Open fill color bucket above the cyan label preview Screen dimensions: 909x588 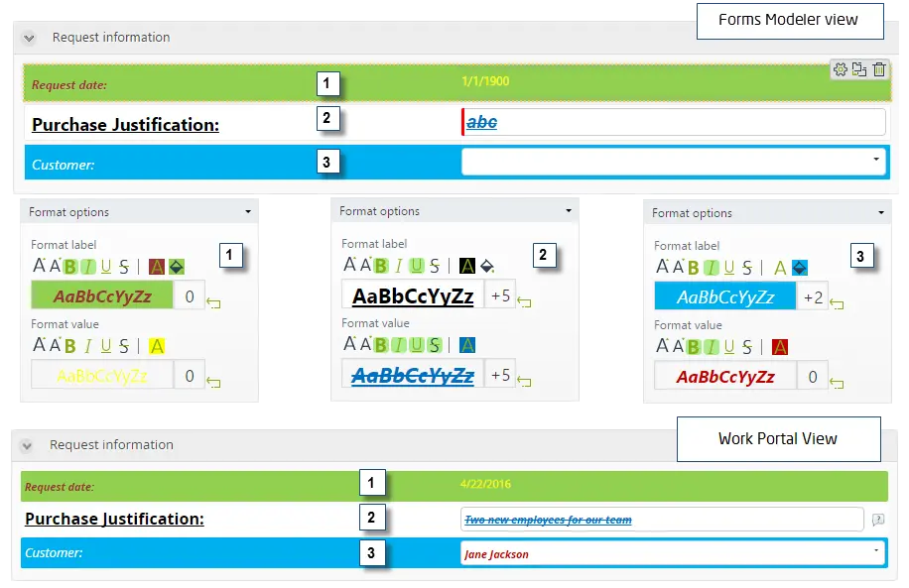(x=800, y=267)
